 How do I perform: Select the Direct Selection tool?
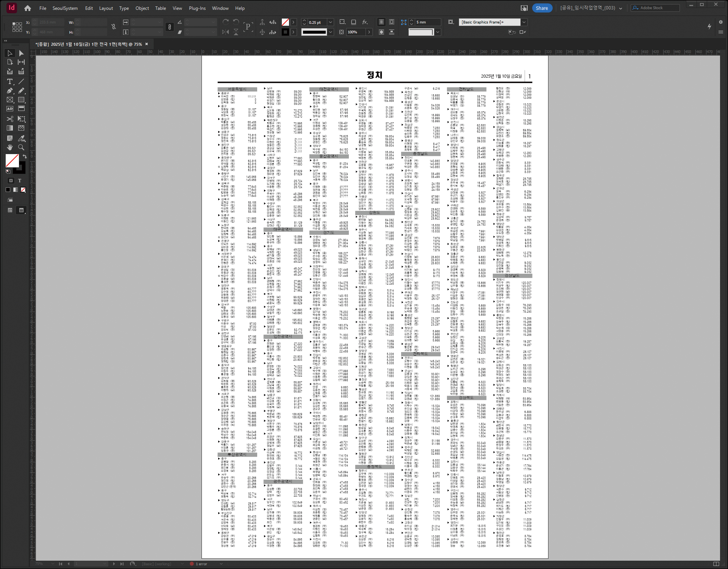point(21,53)
